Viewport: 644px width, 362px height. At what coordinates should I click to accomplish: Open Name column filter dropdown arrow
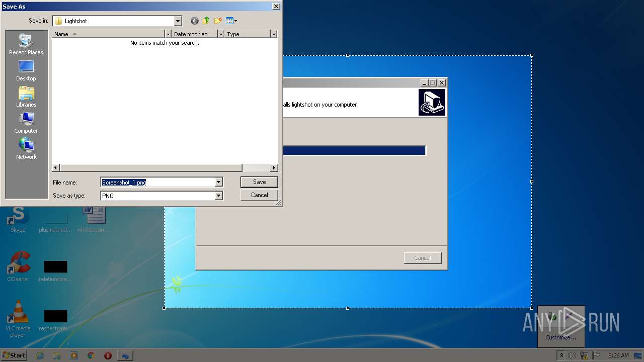[x=168, y=34]
